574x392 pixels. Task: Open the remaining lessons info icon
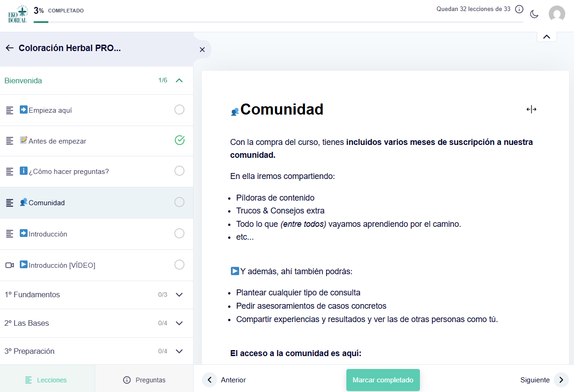click(519, 9)
